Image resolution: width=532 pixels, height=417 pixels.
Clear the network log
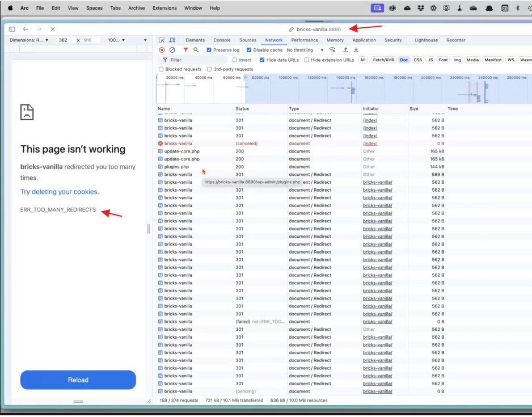click(172, 50)
